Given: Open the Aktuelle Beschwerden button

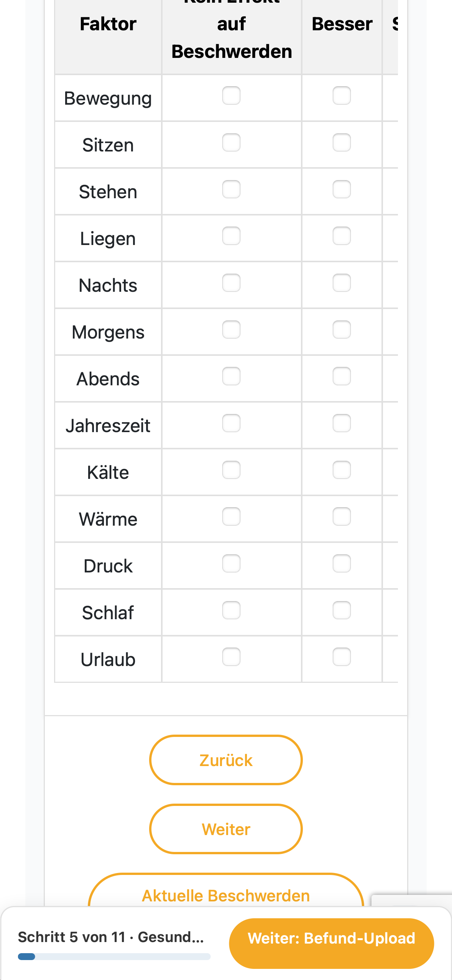Looking at the screenshot, I should pos(226,890).
